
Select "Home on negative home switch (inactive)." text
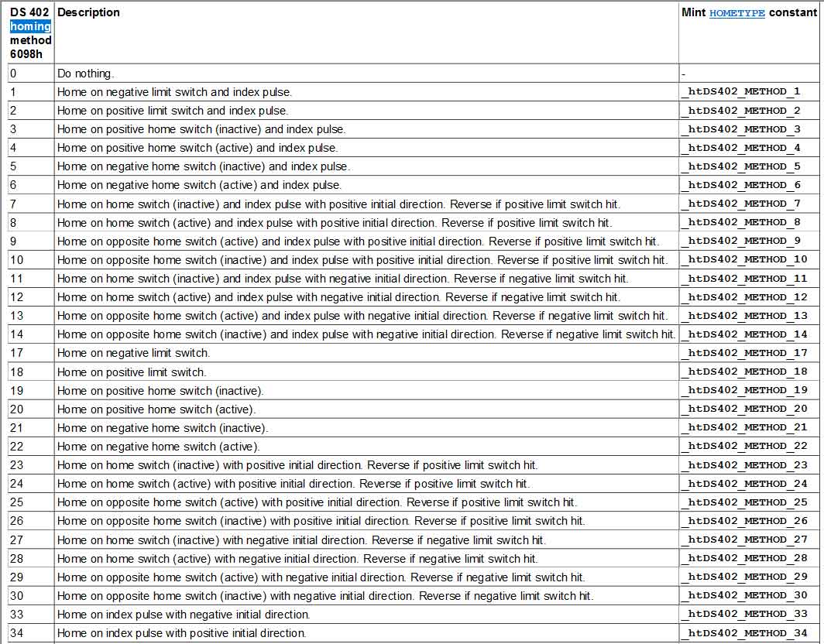(x=163, y=427)
